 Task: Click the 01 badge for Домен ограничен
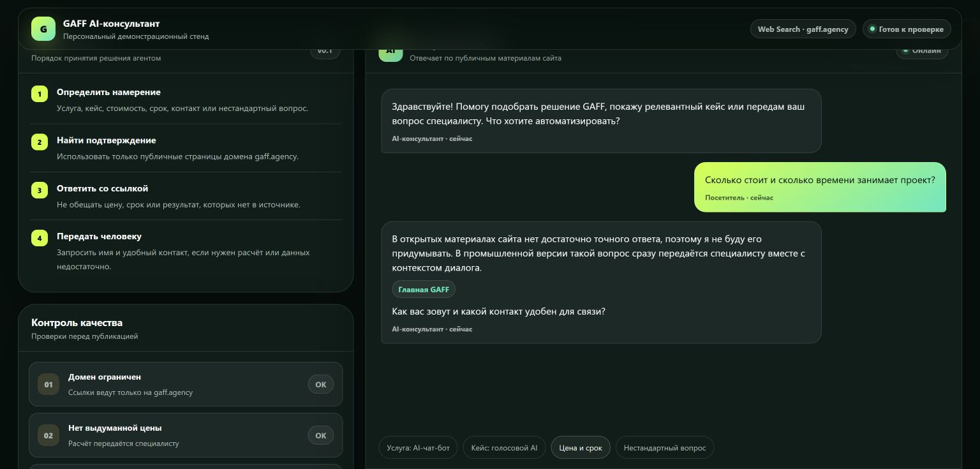coord(48,384)
